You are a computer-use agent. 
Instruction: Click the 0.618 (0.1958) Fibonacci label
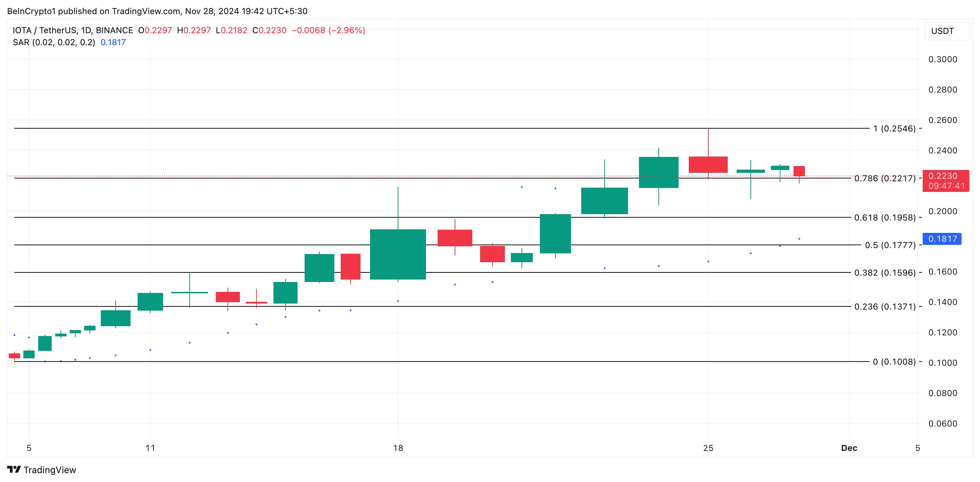click(x=884, y=217)
